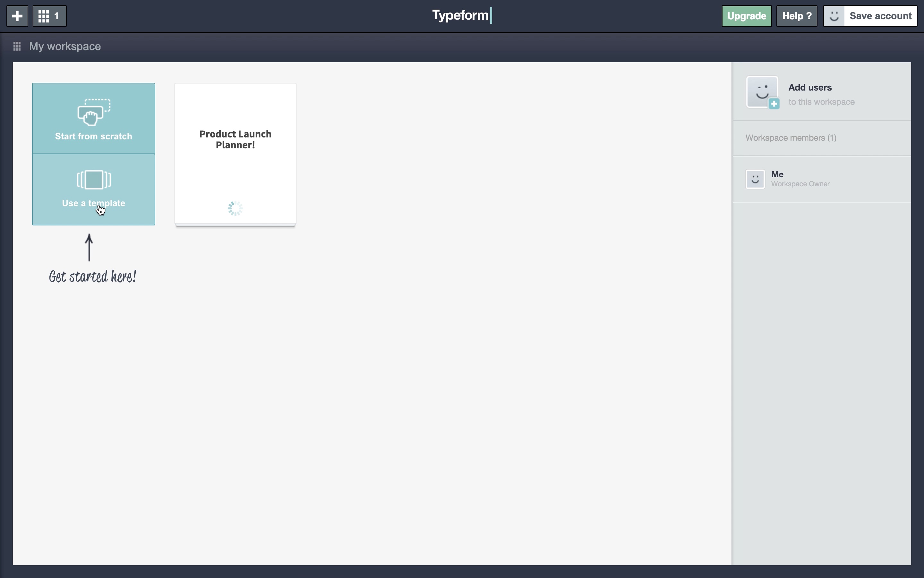The image size is (924, 578).
Task: Click the loading spinner on Product Launch card
Action: point(235,208)
